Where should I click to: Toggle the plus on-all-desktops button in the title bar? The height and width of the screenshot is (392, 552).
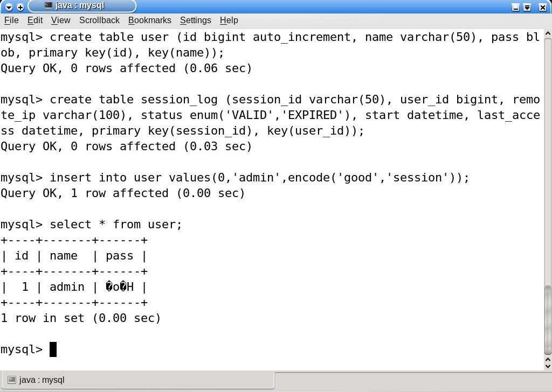tap(20, 7)
